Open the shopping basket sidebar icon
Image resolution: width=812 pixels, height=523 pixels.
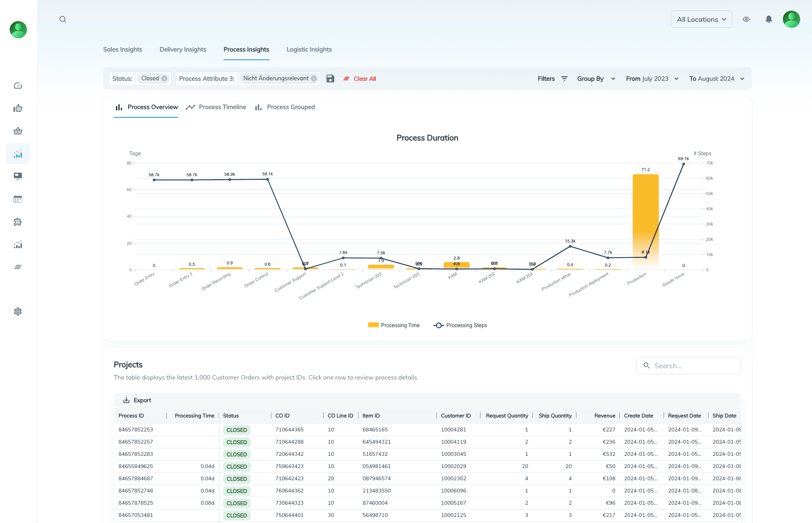pyautogui.click(x=18, y=131)
